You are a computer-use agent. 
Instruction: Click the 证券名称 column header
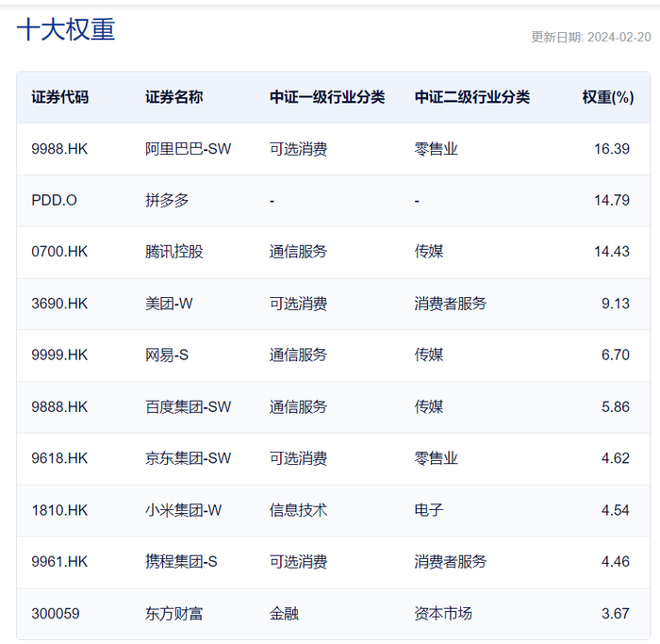pyautogui.click(x=173, y=97)
